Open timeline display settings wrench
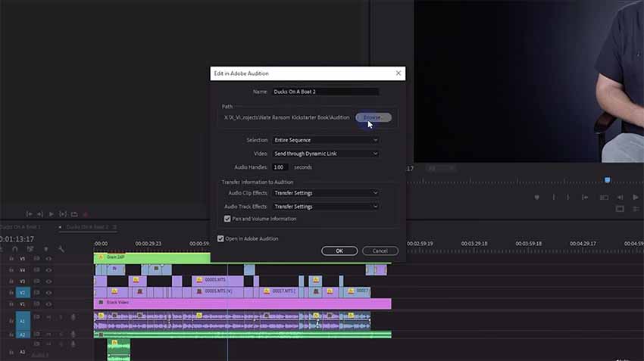Viewport: 644px width, 361px height. (61, 249)
